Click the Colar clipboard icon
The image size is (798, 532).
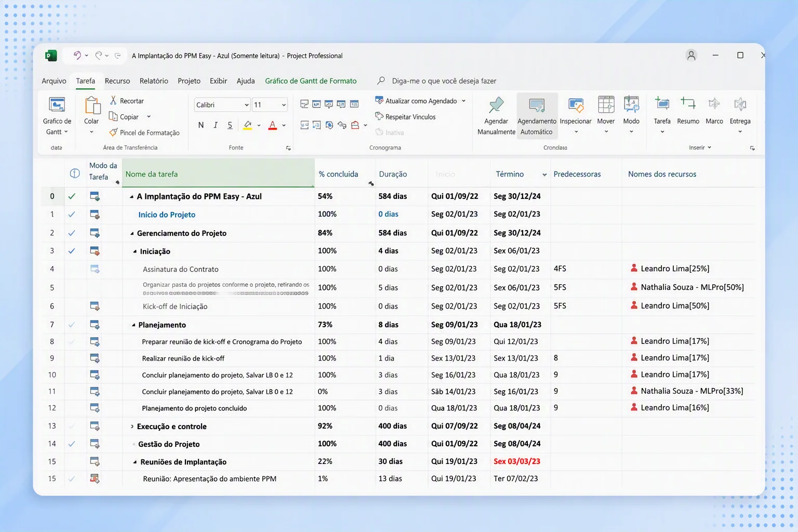[x=92, y=105]
